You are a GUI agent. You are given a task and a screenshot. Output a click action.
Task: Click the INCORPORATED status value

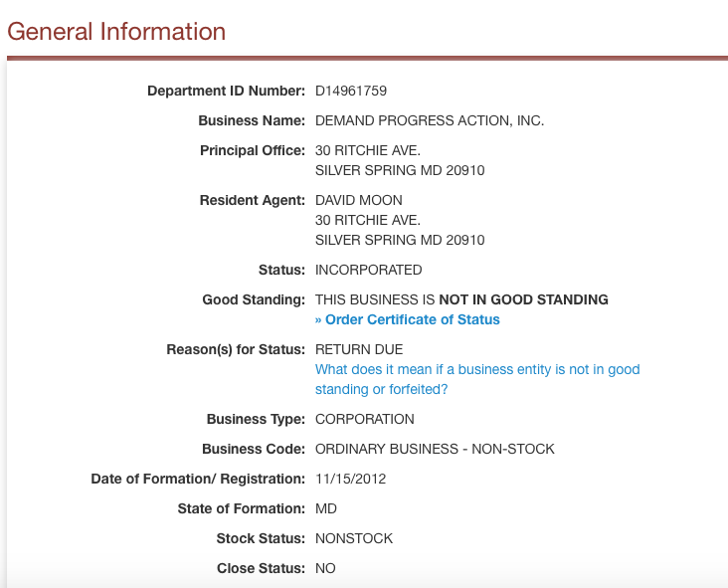pyautogui.click(x=369, y=270)
